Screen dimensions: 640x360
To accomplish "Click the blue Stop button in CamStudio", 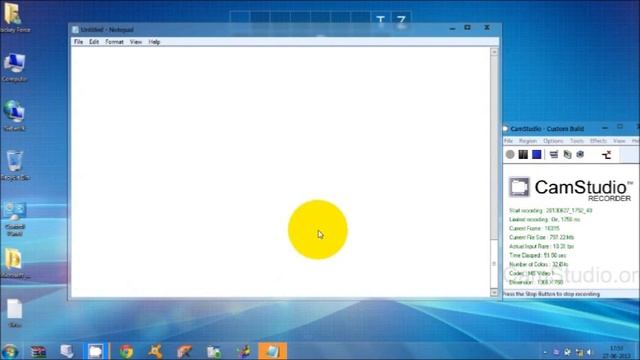I will click(x=537, y=155).
